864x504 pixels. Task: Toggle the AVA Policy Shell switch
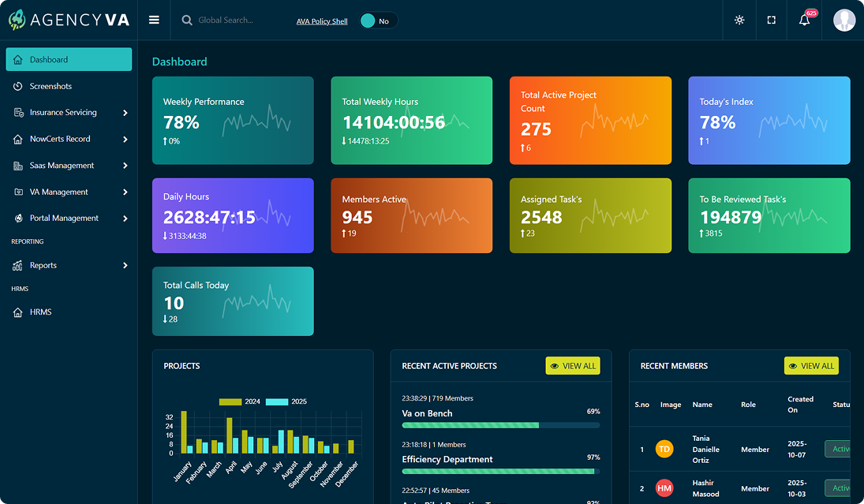click(378, 21)
